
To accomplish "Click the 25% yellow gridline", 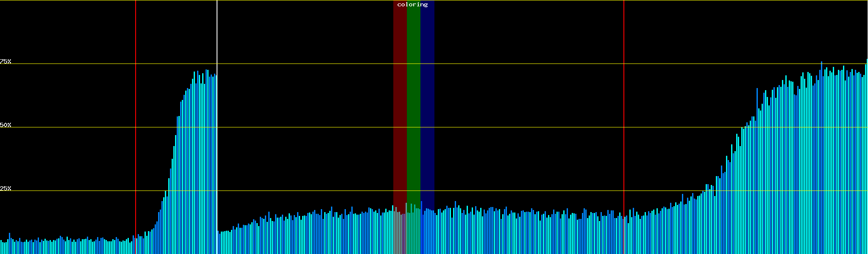I will tap(509, 191).
